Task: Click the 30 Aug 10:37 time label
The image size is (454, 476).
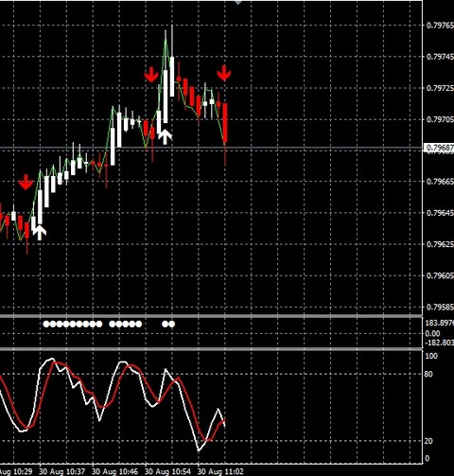Action: (x=62, y=471)
